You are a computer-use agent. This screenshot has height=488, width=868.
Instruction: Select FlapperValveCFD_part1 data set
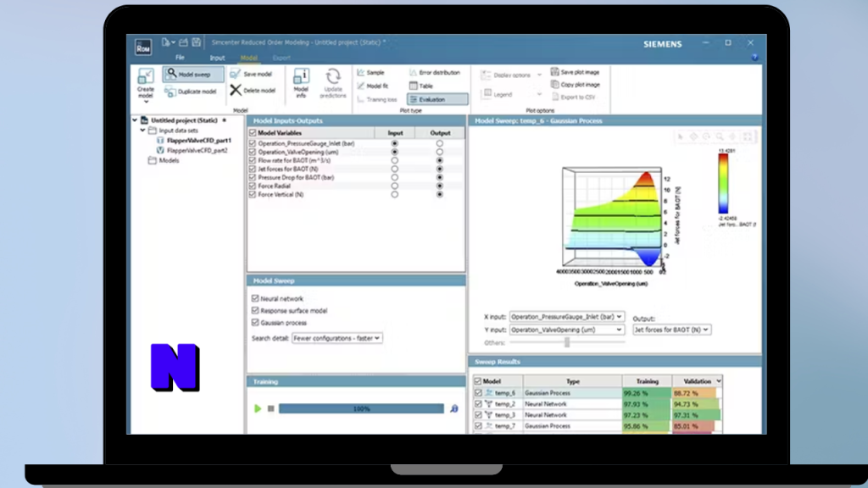coord(198,141)
